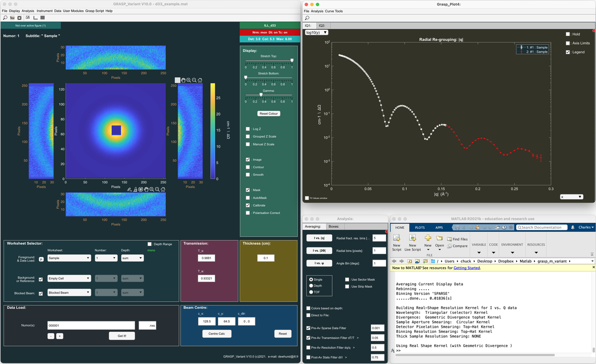Toggle the Hold checkbox in plot window
This screenshot has width=596, height=364.
(568, 34)
